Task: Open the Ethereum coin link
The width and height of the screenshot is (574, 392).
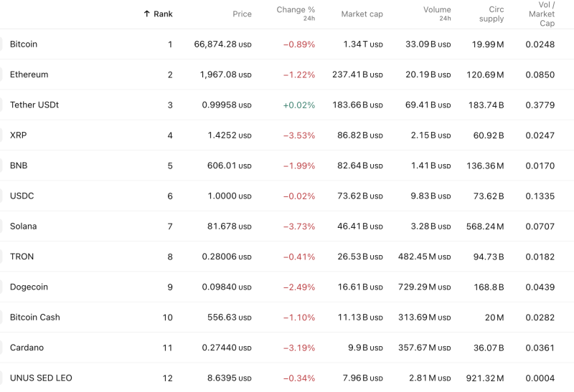Action: pyautogui.click(x=29, y=75)
